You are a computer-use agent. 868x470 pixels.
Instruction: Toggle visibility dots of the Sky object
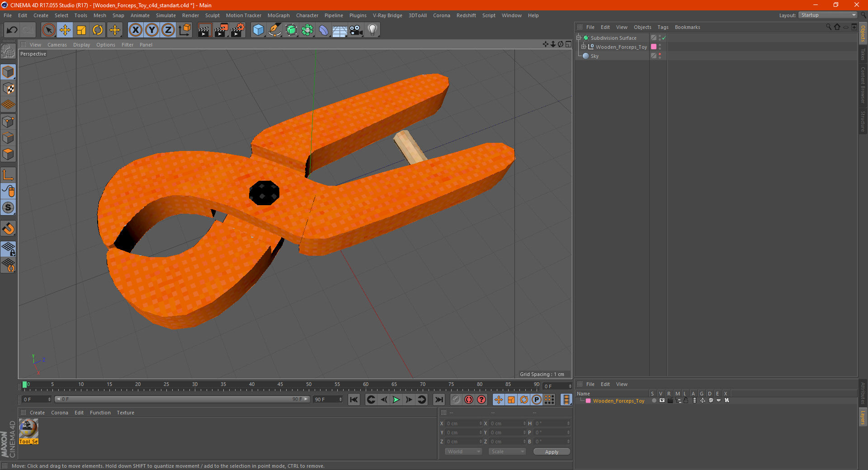coord(660,56)
